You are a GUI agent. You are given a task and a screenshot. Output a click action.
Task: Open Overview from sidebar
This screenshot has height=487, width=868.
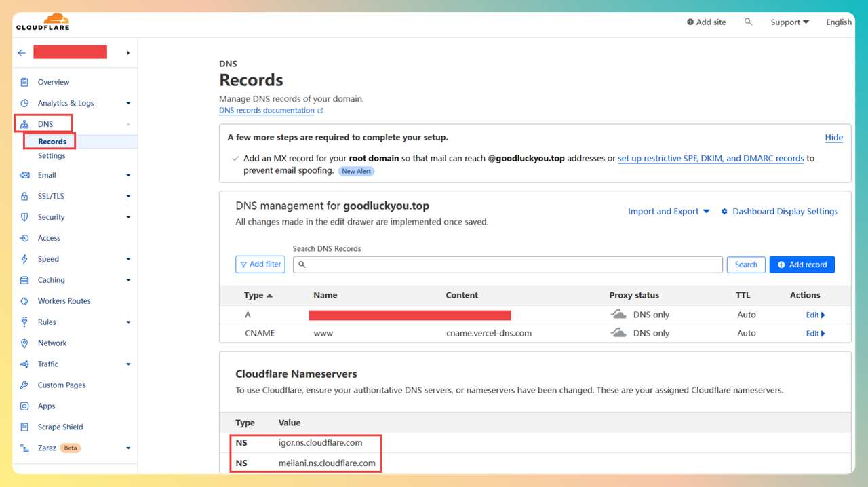click(53, 82)
